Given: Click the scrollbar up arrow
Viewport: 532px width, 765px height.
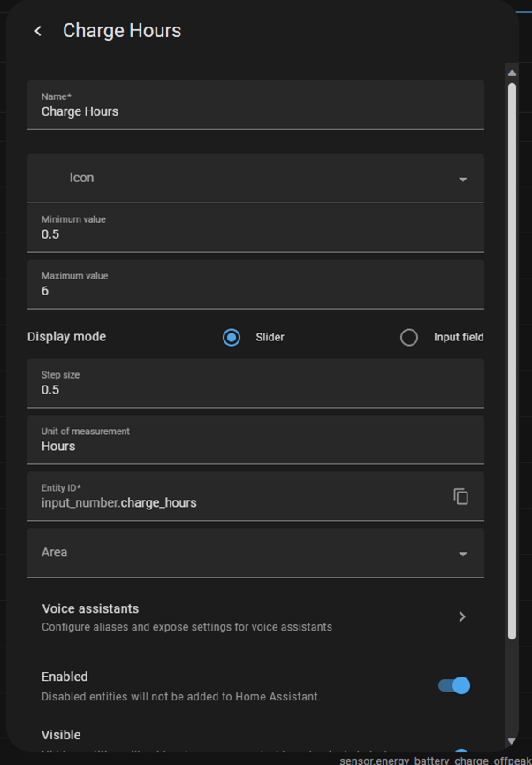Looking at the screenshot, I should 512,72.
